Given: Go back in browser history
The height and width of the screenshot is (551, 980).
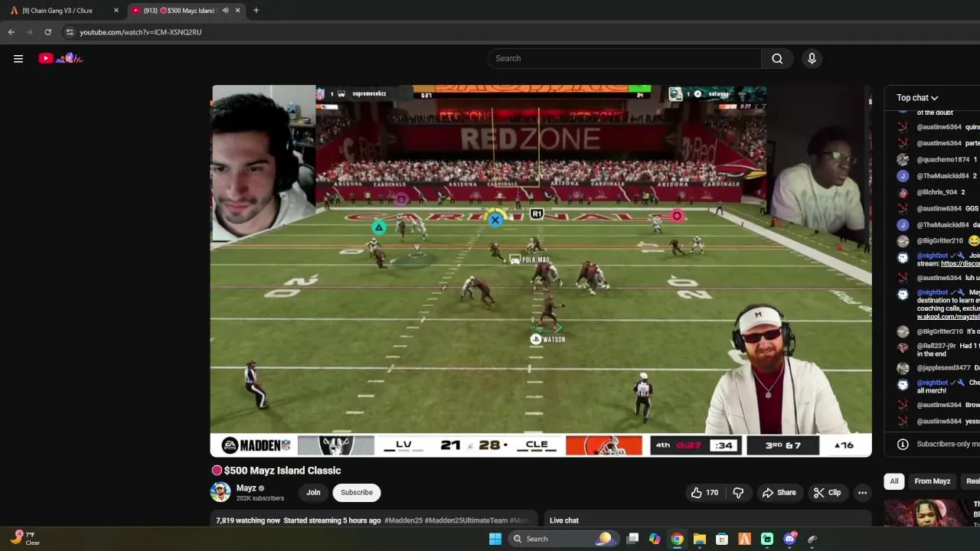Looking at the screenshot, I should [x=11, y=32].
